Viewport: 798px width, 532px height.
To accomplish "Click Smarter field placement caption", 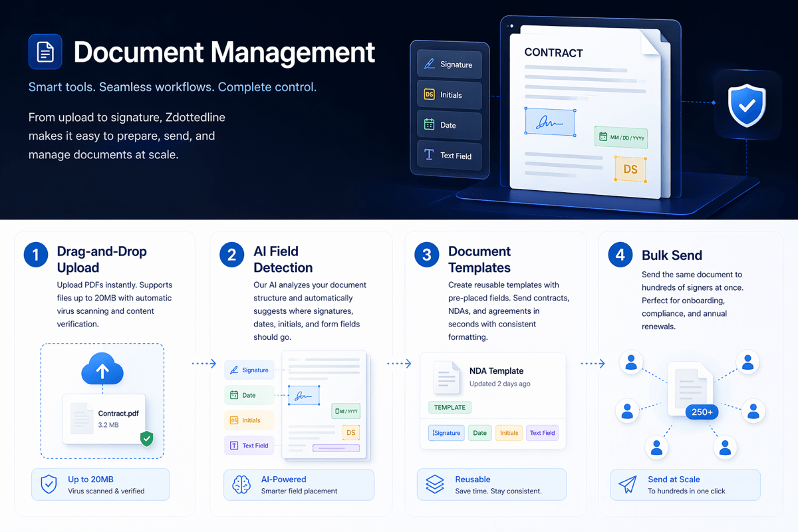I will click(299, 491).
